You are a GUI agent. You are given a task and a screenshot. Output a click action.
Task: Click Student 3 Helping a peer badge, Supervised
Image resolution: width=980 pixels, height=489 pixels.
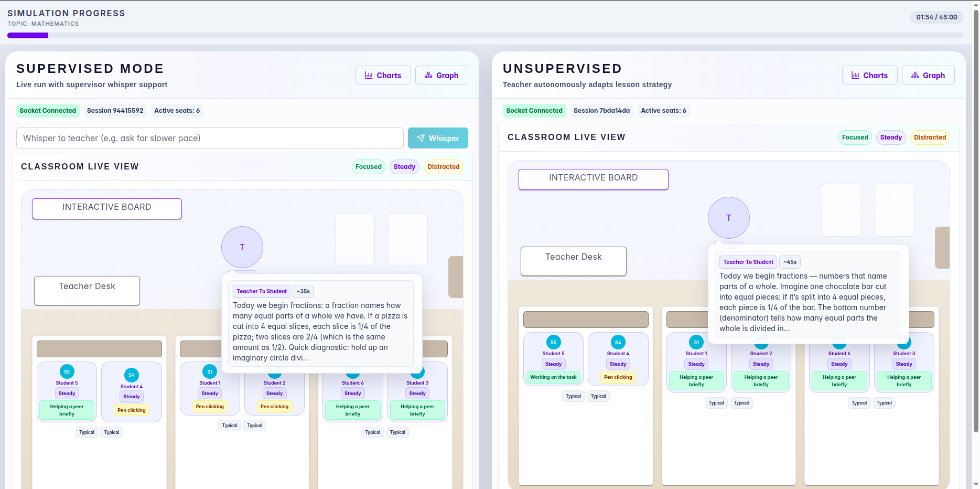pyautogui.click(x=417, y=410)
